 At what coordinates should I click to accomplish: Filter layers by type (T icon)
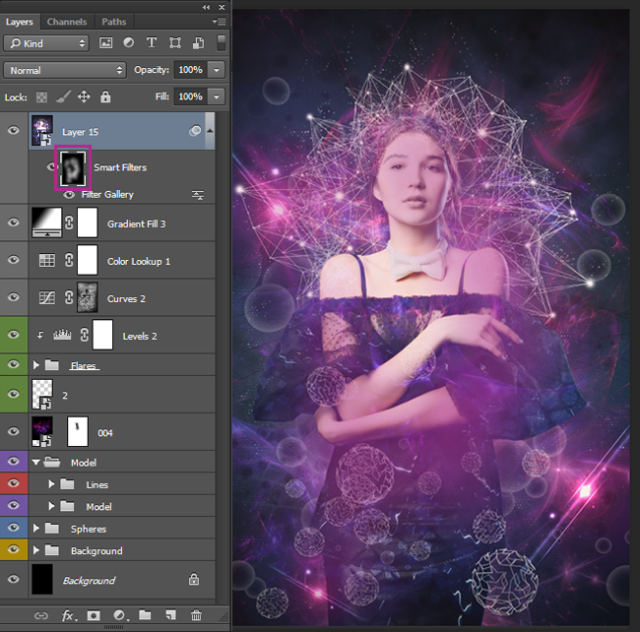(x=152, y=43)
